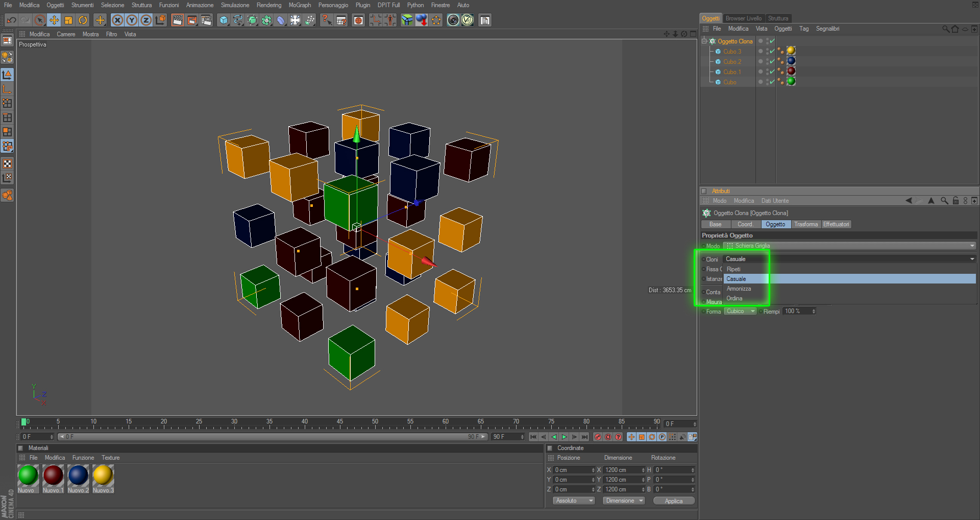The height and width of the screenshot is (520, 980).
Task: Click the bend deformer icon in the toolbar
Action: (x=281, y=20)
